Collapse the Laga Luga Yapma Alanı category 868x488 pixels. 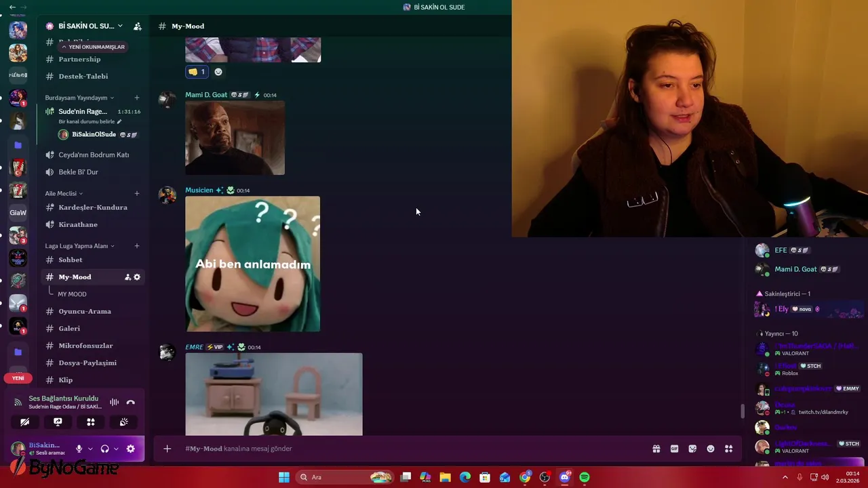click(x=79, y=246)
